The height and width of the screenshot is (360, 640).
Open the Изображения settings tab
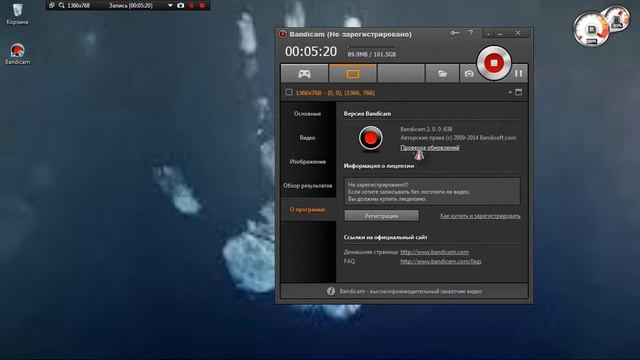tap(307, 162)
